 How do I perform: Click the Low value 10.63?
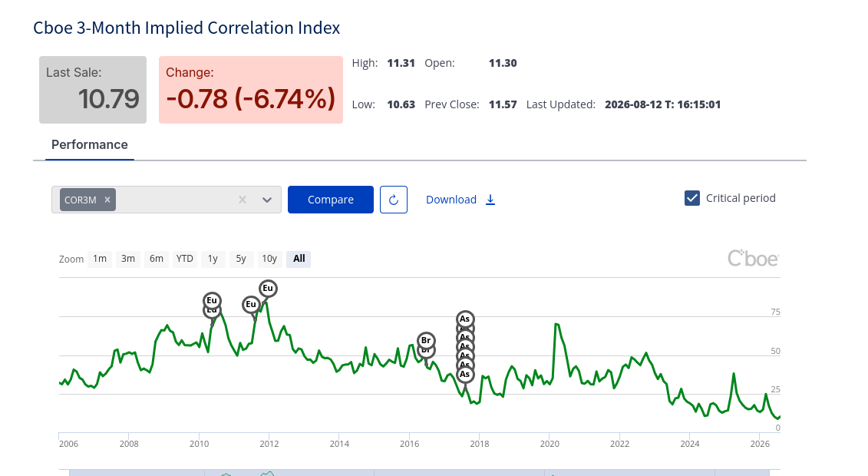tap(401, 104)
